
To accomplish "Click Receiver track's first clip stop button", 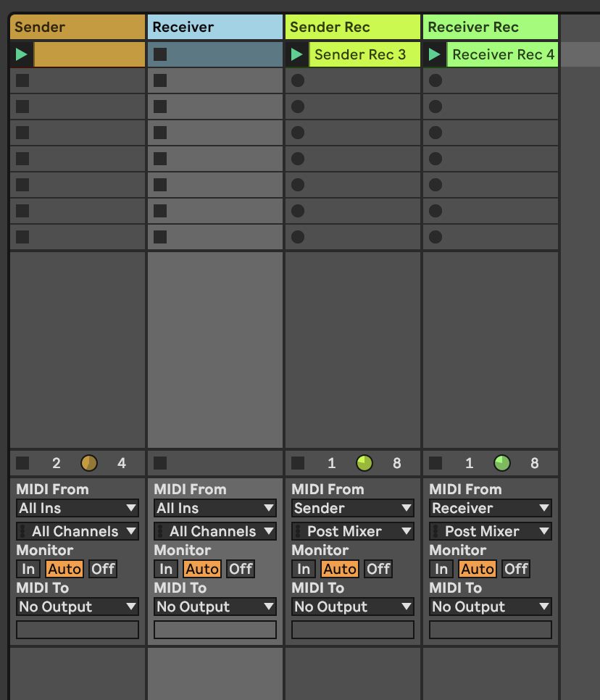I will [x=160, y=54].
